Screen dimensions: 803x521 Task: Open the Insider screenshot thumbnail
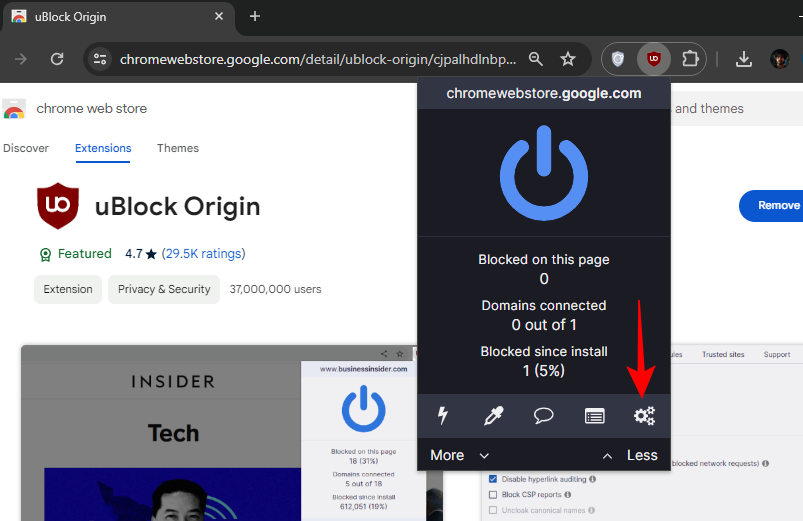(x=223, y=433)
